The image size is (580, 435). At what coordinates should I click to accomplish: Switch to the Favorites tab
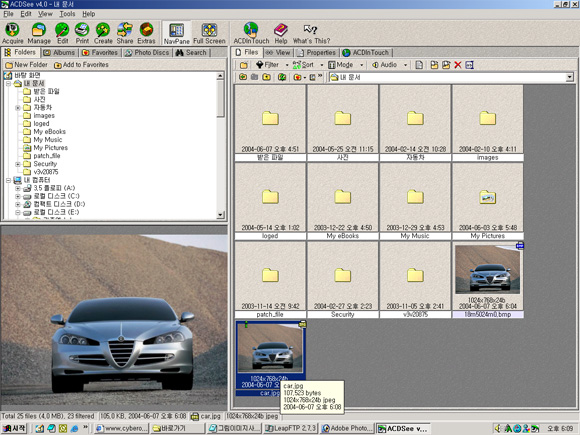tap(100, 53)
